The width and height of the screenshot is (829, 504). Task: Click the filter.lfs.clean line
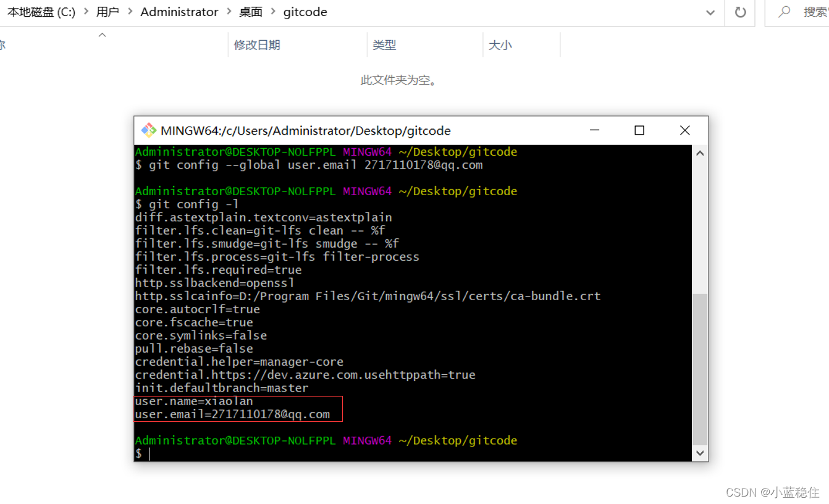(260, 230)
